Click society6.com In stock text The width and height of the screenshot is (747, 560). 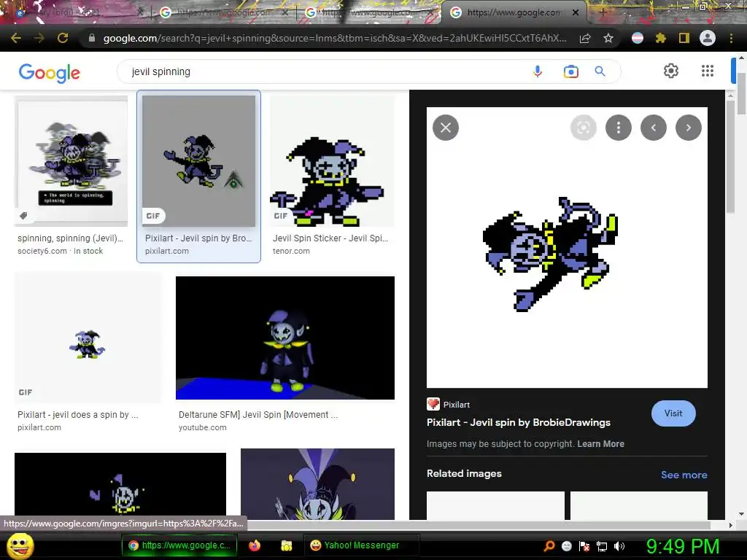(60, 251)
